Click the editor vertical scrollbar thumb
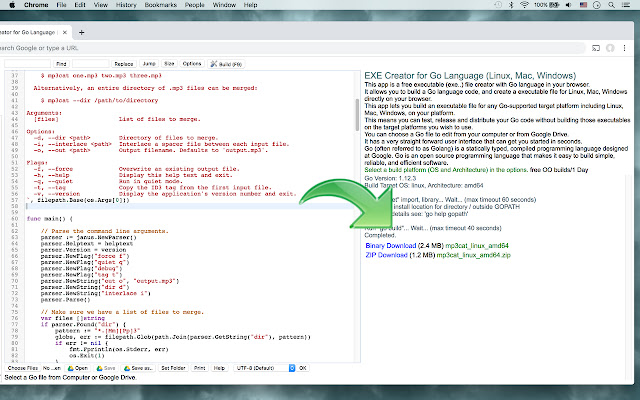Screen dimensions: 640x400 point(358,114)
